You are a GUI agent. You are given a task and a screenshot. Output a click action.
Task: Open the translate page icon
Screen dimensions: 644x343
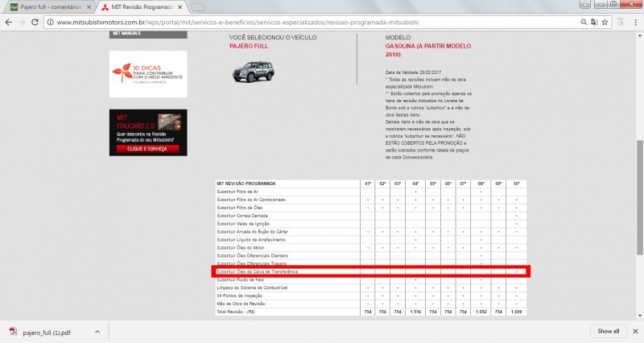tap(594, 23)
